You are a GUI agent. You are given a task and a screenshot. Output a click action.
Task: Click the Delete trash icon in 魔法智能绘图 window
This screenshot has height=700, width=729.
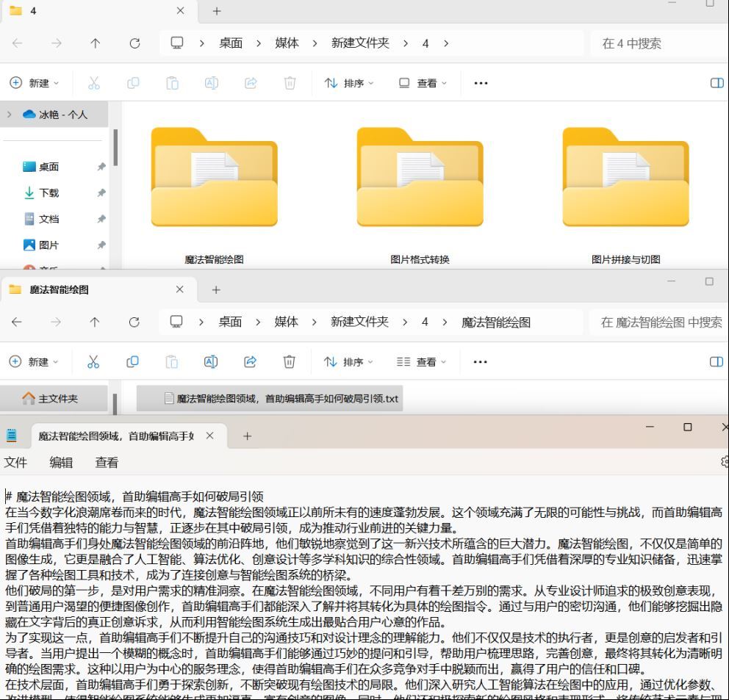pos(290,361)
